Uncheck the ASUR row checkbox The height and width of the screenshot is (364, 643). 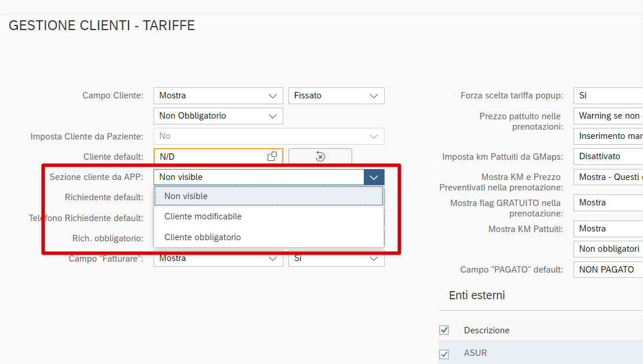pos(444,354)
